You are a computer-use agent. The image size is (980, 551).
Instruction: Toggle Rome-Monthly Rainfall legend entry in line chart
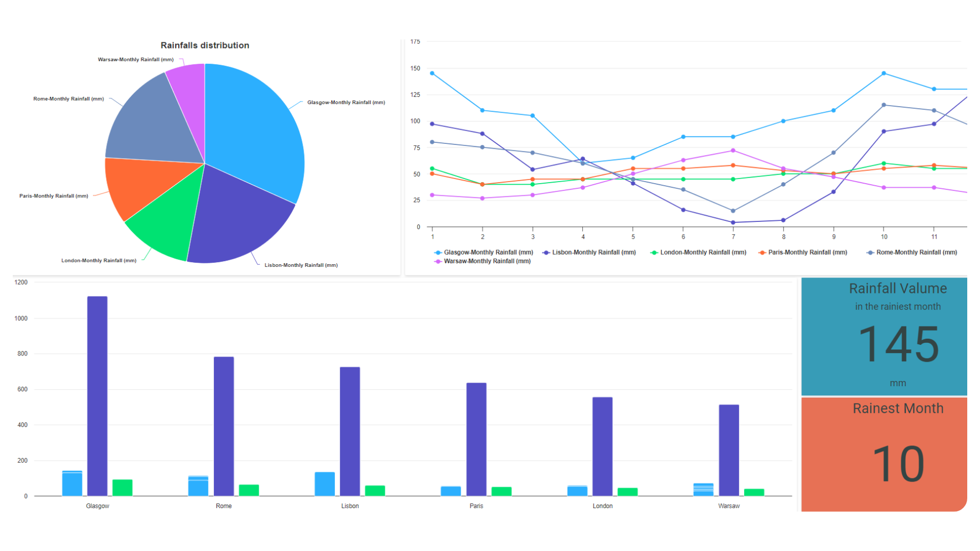(912, 253)
